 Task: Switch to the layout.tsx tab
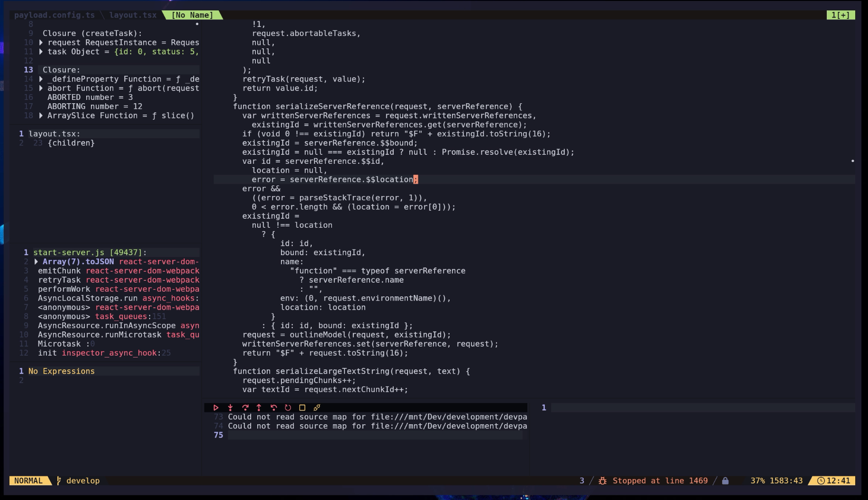[x=133, y=15]
